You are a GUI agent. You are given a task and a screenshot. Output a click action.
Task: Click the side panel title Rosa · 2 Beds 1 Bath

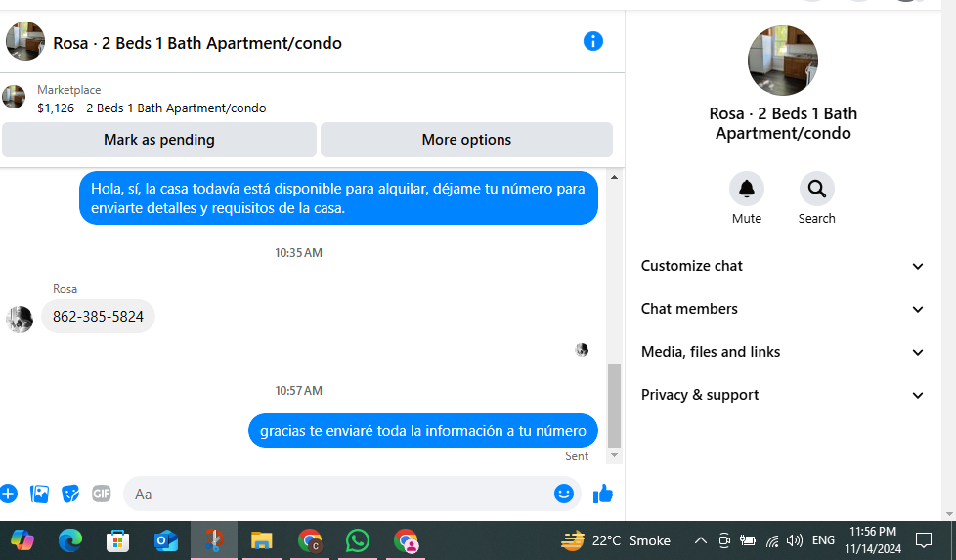(x=783, y=123)
